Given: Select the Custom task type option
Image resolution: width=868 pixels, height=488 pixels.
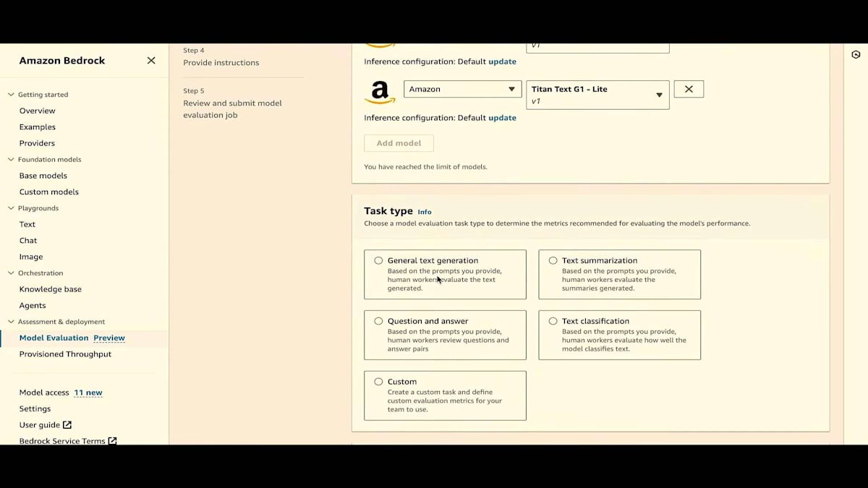Looking at the screenshot, I should point(378,382).
